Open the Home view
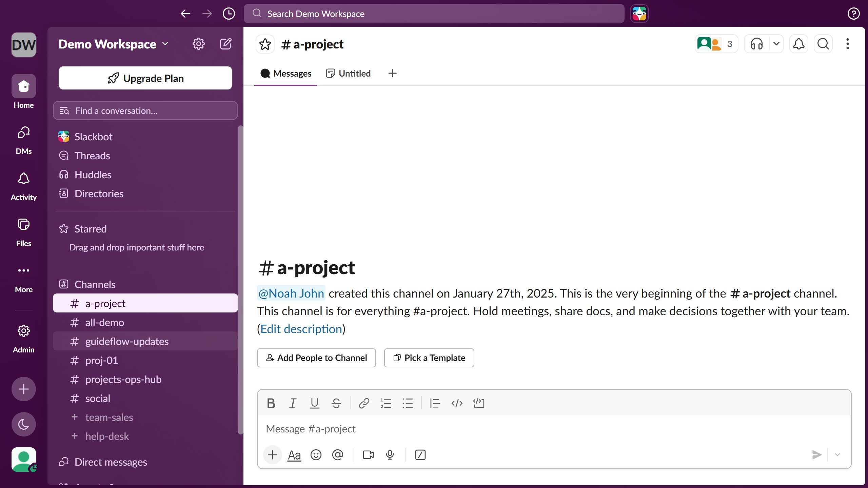 coord(24,91)
